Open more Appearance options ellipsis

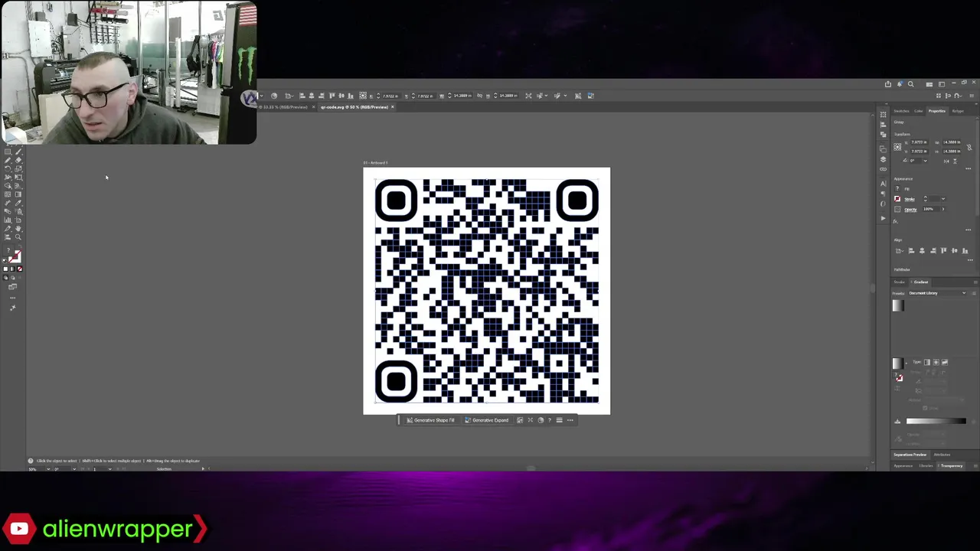coord(968,230)
